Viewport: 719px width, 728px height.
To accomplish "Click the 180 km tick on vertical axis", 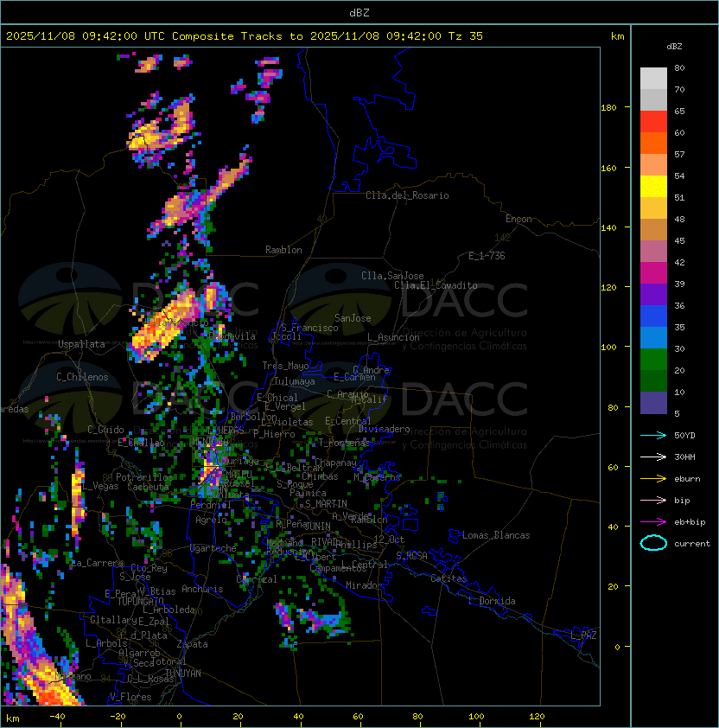I will 608,107.
